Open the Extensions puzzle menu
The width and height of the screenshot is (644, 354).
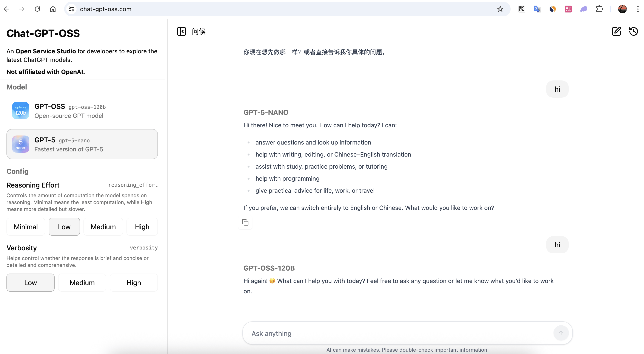point(599,9)
